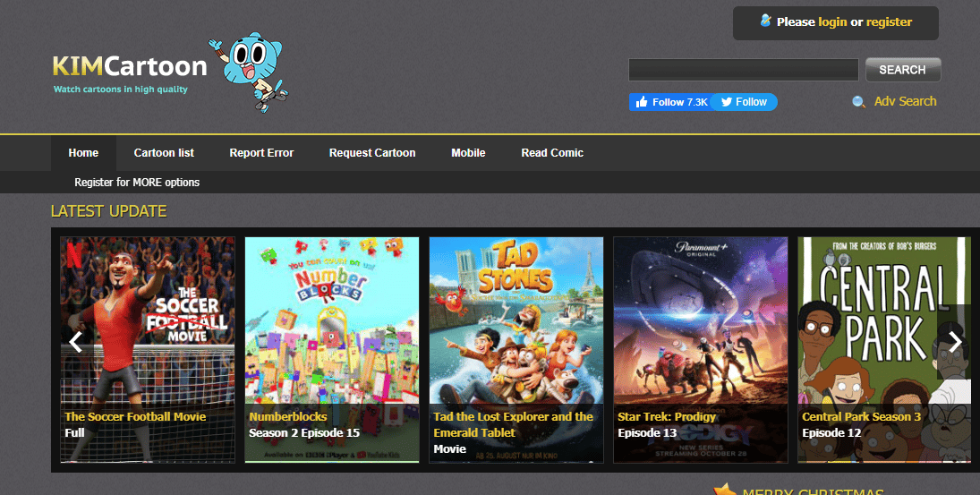
Task: Click the register link
Action: point(889,21)
